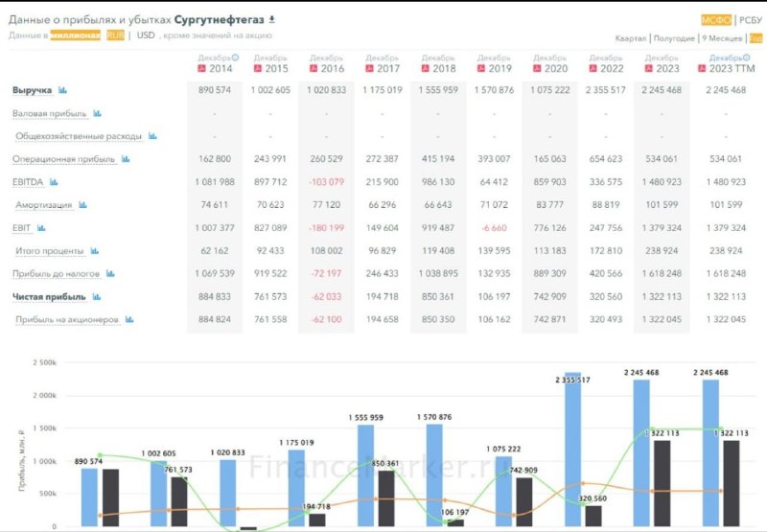The height and width of the screenshot is (532, 767).
Task: Click the Прибыль на акционеров row label
Action: tap(67, 320)
